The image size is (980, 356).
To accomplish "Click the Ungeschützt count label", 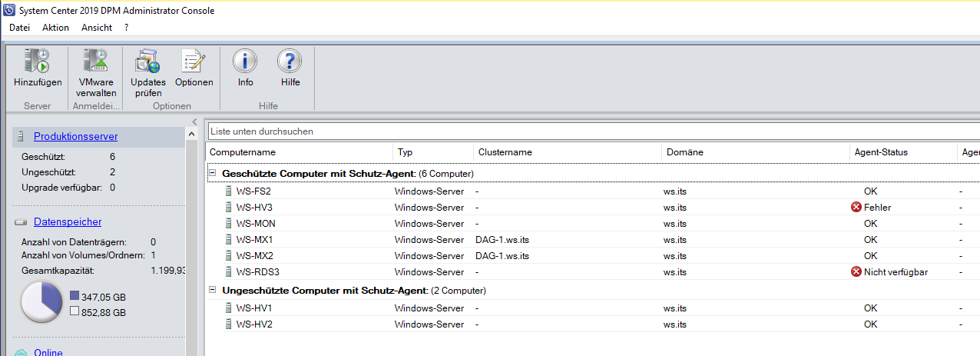I will click(47, 172).
